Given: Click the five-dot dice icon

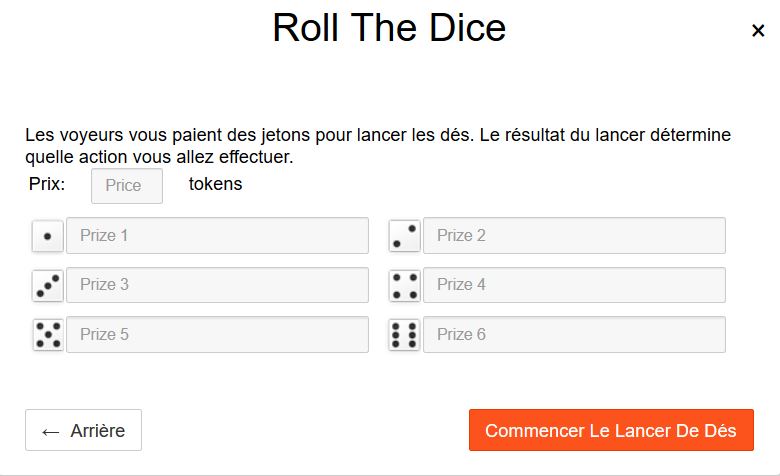Looking at the screenshot, I should pos(47,335).
